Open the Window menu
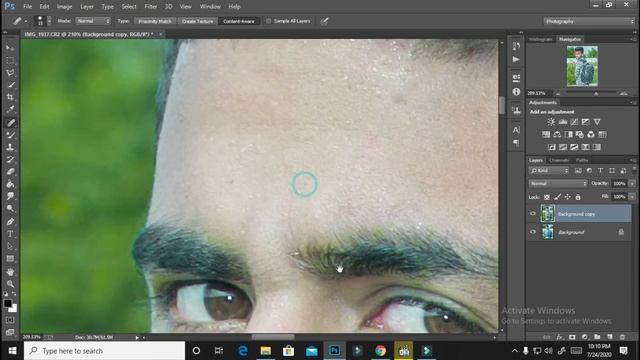The width and height of the screenshot is (640, 360). tap(210, 7)
